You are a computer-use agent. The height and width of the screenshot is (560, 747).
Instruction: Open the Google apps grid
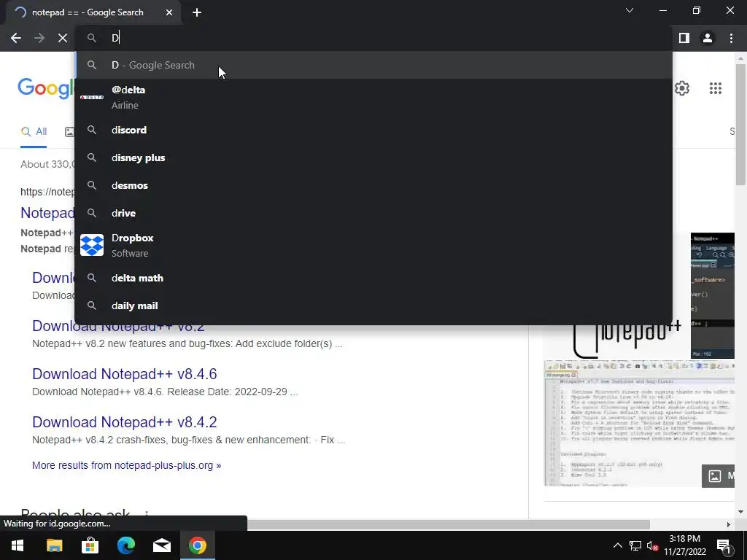coord(715,88)
